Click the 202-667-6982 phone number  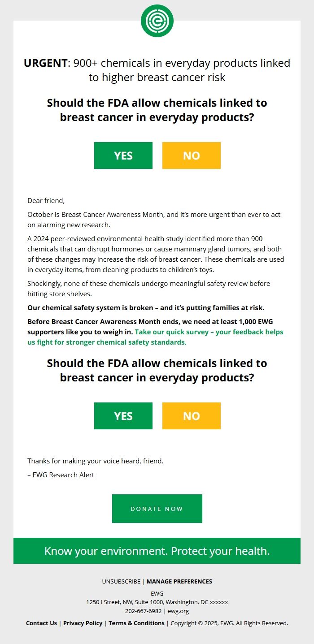point(143,611)
